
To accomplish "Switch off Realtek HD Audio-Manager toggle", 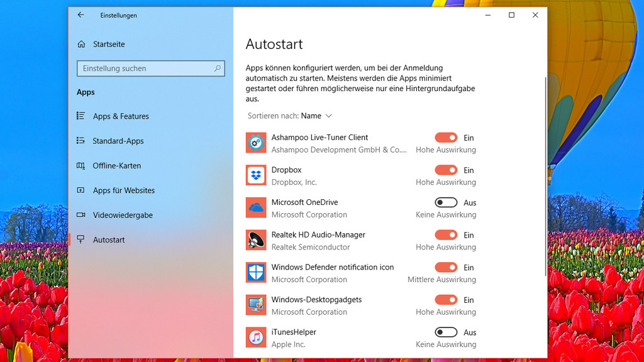I will coord(446,235).
